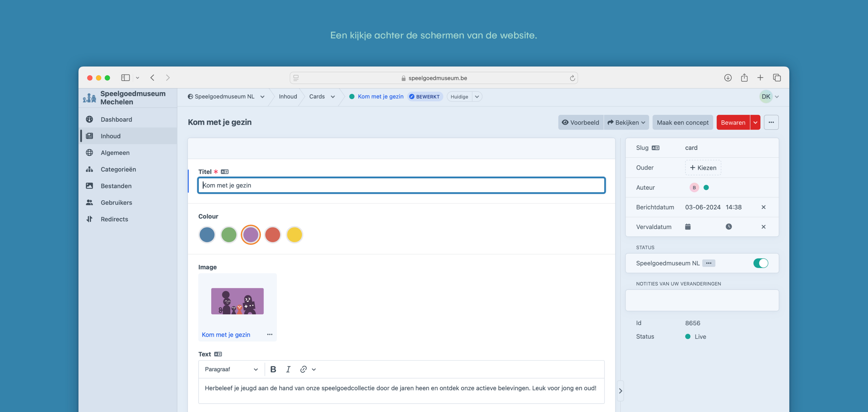Focus the Titel input field
868x412 pixels.
coord(402,185)
